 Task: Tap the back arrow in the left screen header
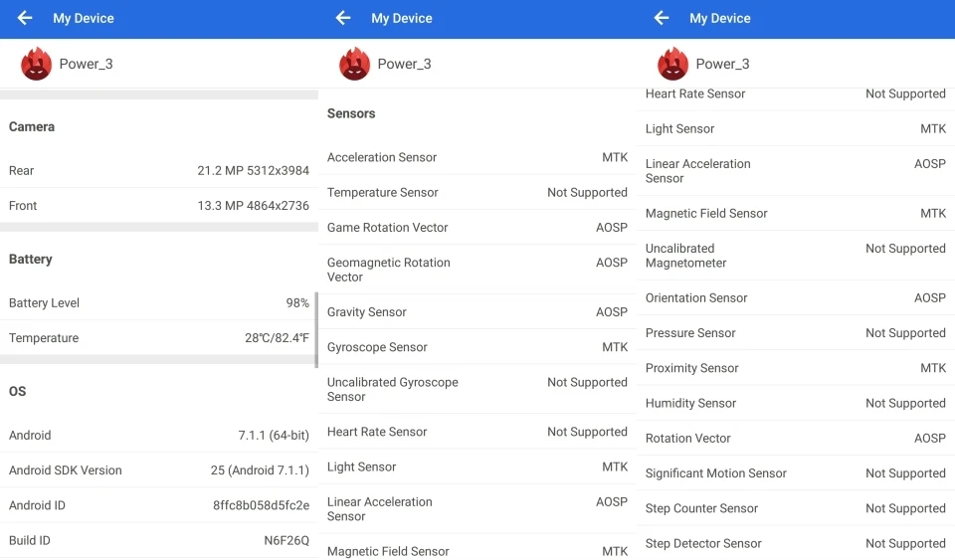(25, 18)
